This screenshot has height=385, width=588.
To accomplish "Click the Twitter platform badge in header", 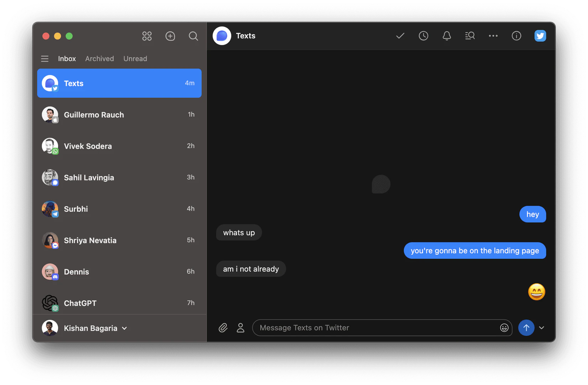I will click(540, 36).
